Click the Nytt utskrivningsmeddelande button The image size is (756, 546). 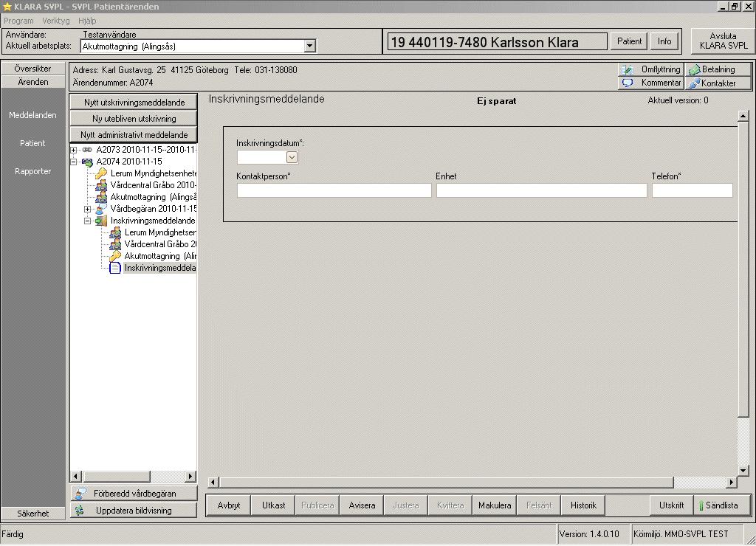[x=134, y=102]
